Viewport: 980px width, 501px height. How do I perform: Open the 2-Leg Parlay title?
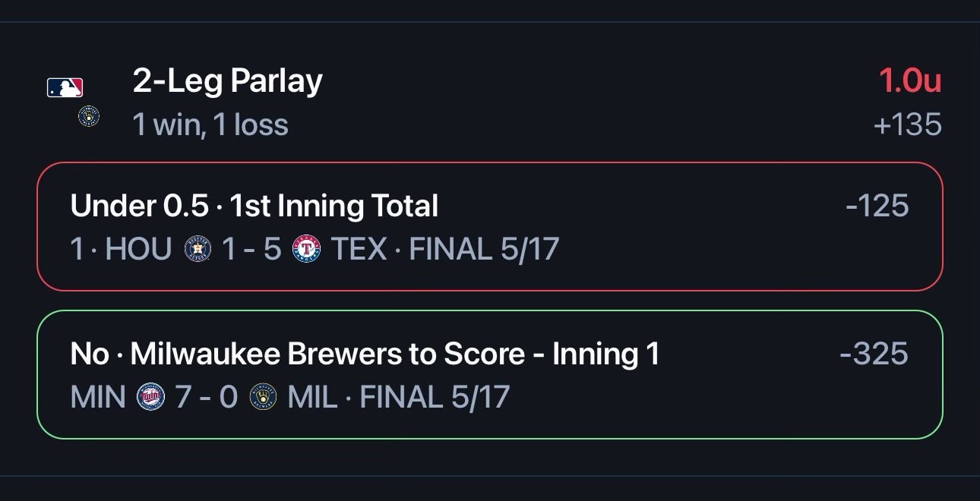[x=228, y=80]
